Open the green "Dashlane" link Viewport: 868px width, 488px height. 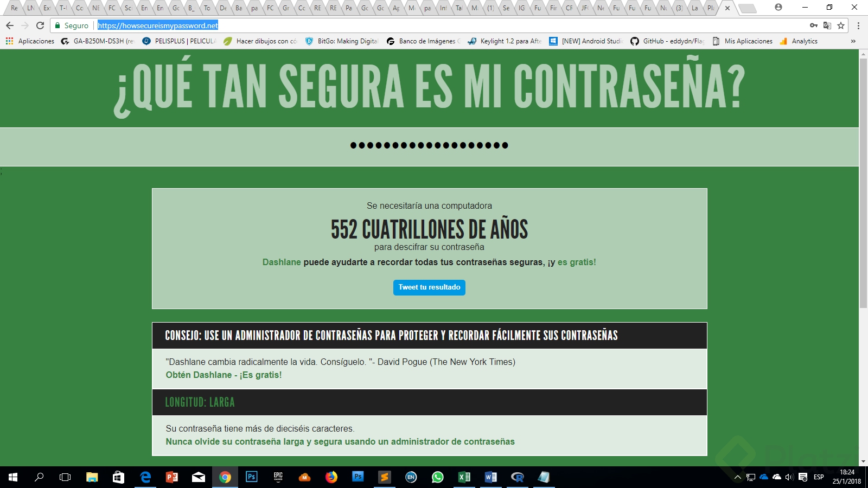tap(282, 262)
